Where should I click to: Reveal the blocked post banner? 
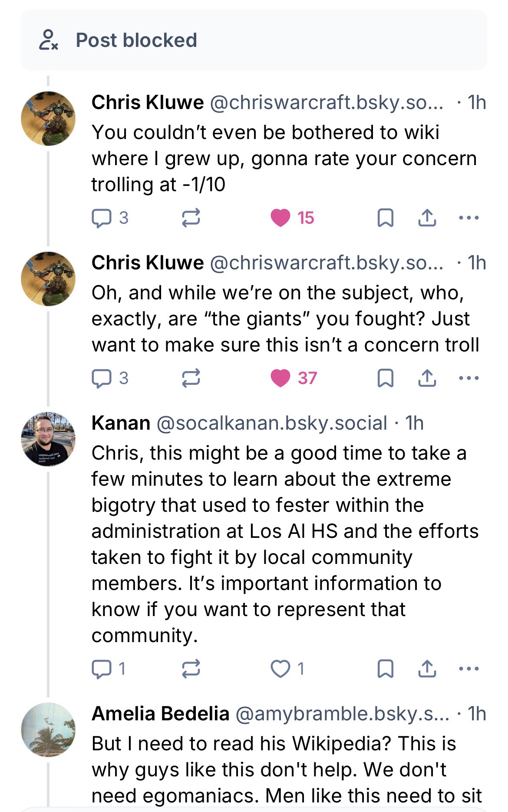click(254, 40)
